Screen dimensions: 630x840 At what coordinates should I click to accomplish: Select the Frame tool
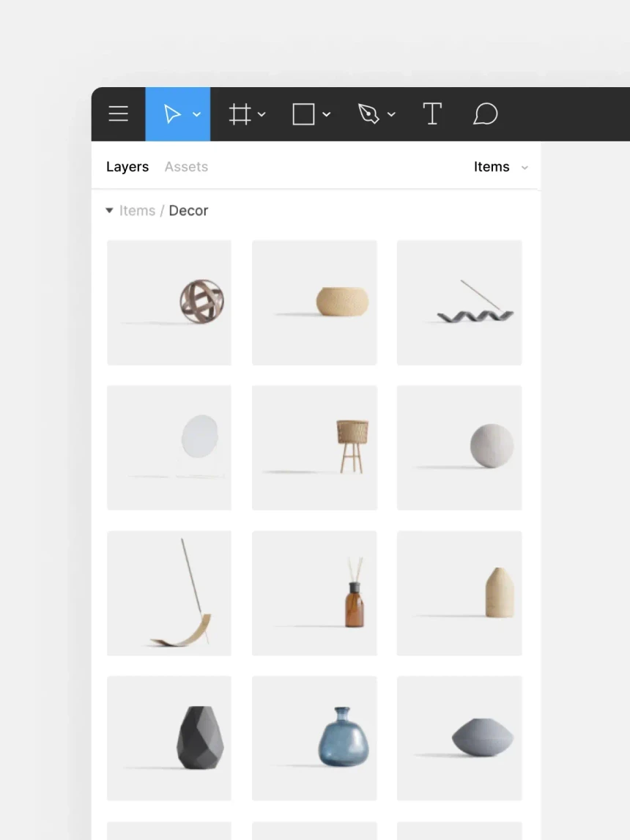(240, 114)
